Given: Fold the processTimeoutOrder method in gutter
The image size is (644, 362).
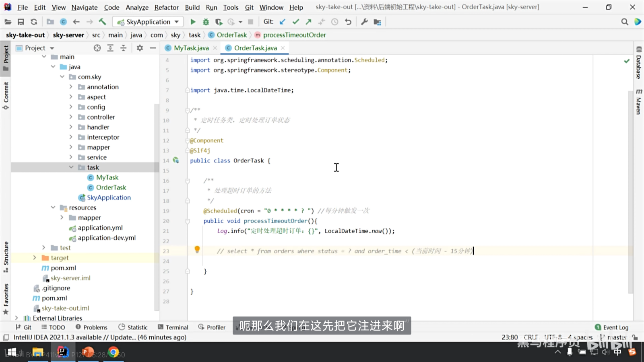Looking at the screenshot, I should coord(188,221).
